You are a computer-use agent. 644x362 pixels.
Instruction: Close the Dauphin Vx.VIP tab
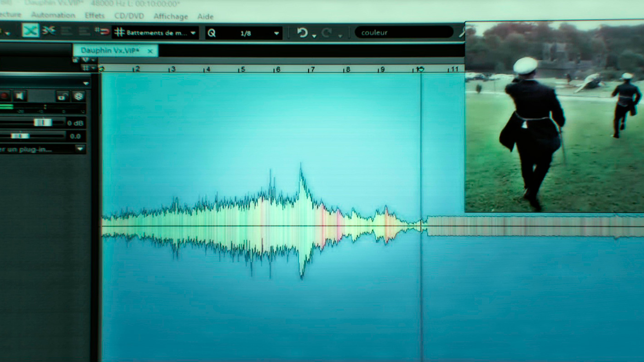[150, 51]
